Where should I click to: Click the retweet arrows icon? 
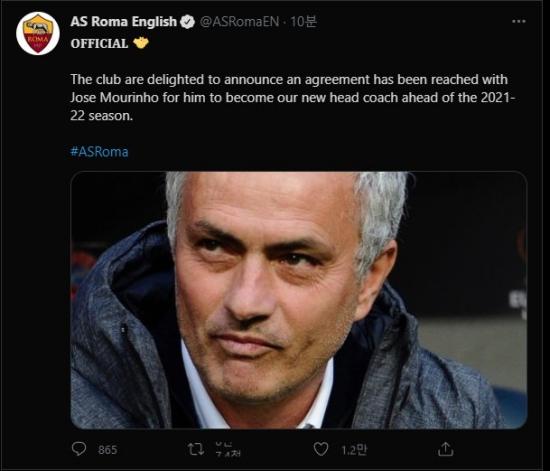(x=196, y=449)
